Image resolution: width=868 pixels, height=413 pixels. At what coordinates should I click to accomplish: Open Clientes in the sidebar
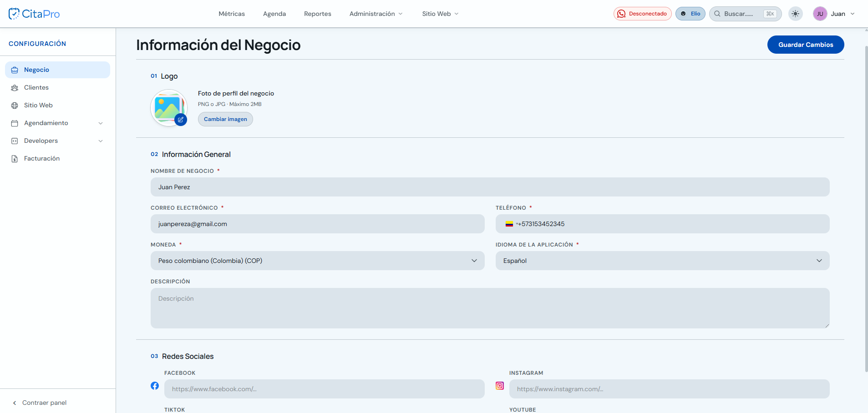[57, 87]
